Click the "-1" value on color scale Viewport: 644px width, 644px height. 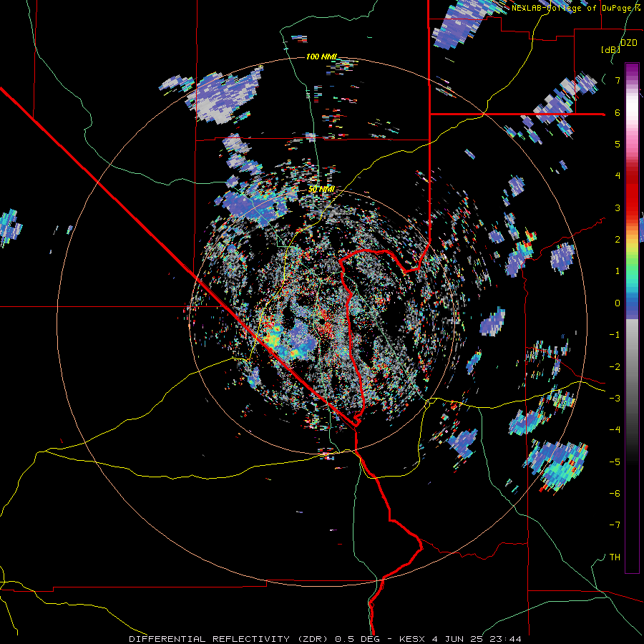(x=615, y=335)
